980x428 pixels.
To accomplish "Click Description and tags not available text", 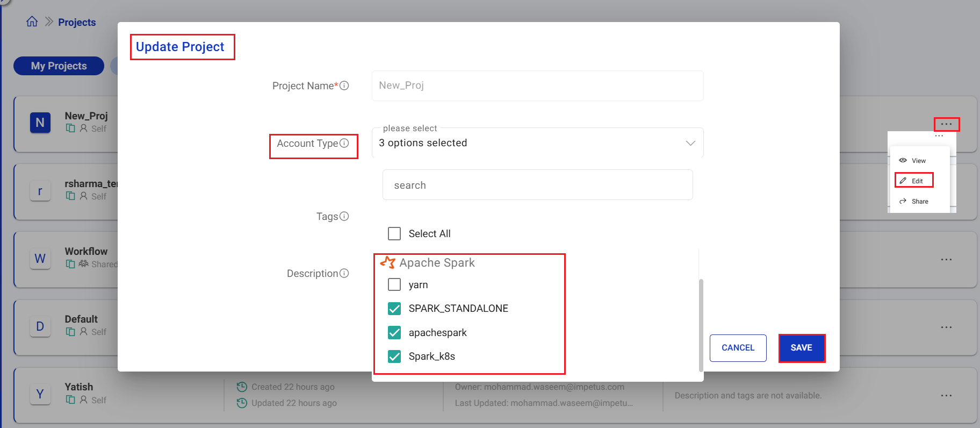I will 748,395.
